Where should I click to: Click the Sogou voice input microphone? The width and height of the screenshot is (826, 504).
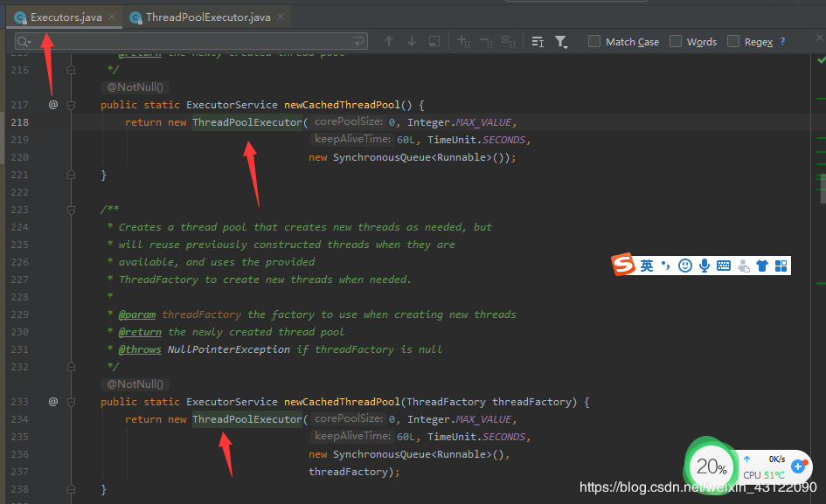tap(705, 266)
